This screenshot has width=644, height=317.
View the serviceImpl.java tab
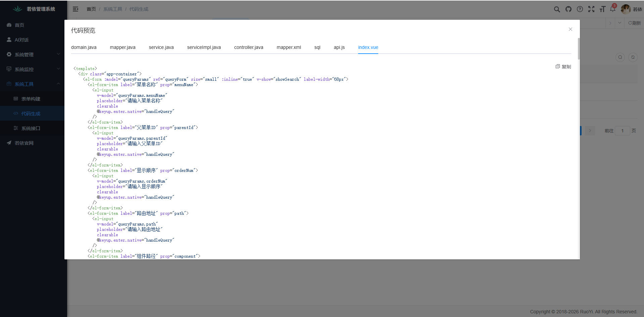tap(204, 47)
